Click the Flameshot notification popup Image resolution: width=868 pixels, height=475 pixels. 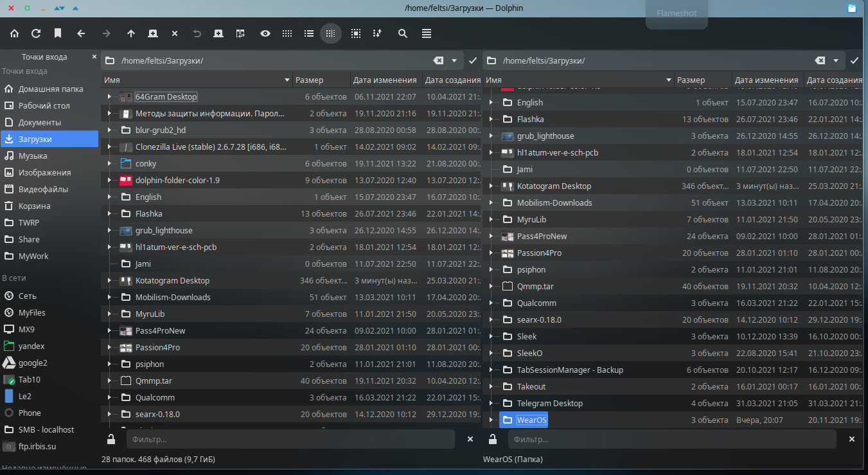(677, 13)
